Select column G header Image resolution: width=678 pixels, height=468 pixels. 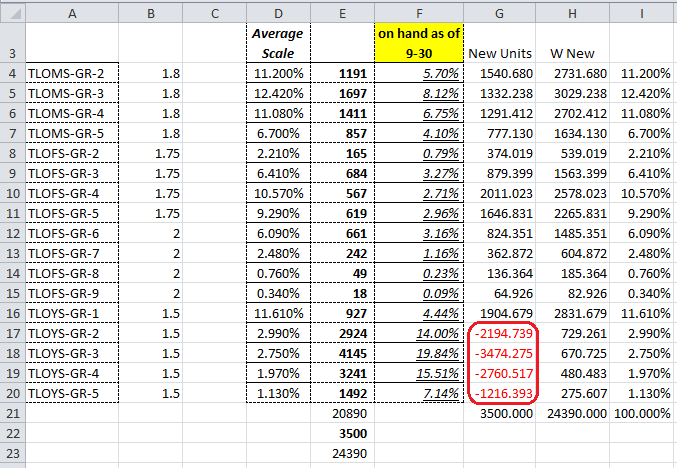(499, 14)
